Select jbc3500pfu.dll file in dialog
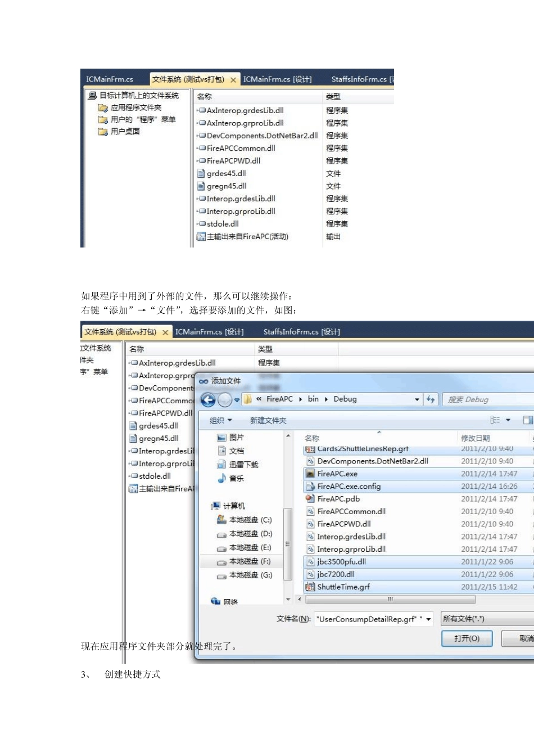This screenshot has height=756, width=534. (x=418, y=561)
